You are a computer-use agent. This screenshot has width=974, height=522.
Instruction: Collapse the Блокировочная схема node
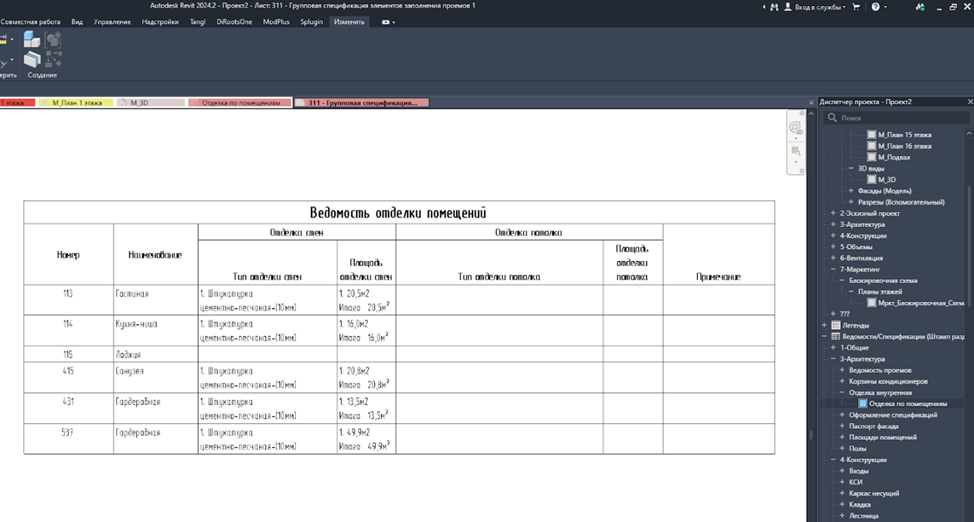[842, 280]
